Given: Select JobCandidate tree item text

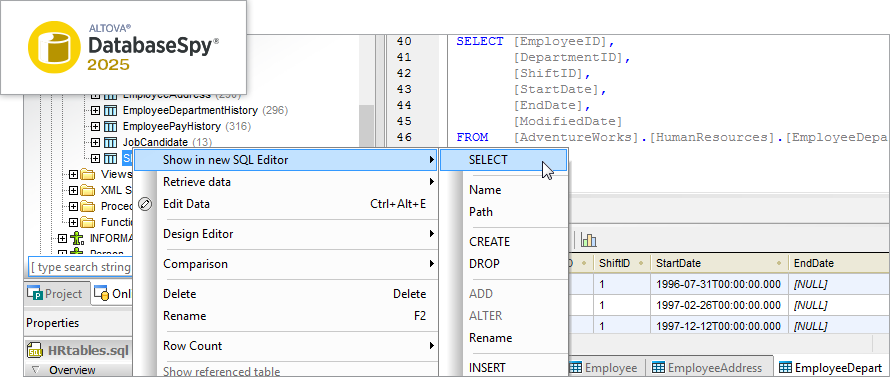Looking at the screenshot, I should pyautogui.click(x=155, y=142).
